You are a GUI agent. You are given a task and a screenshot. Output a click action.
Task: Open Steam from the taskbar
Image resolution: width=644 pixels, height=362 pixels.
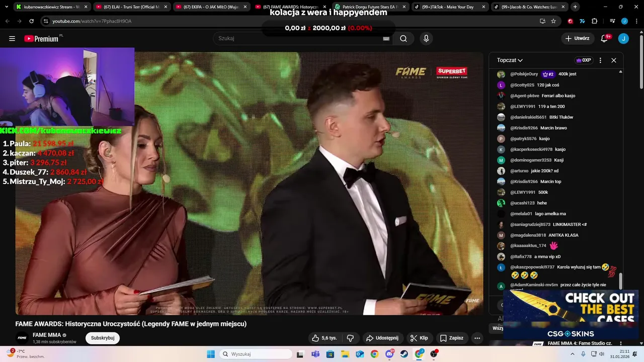(404, 354)
